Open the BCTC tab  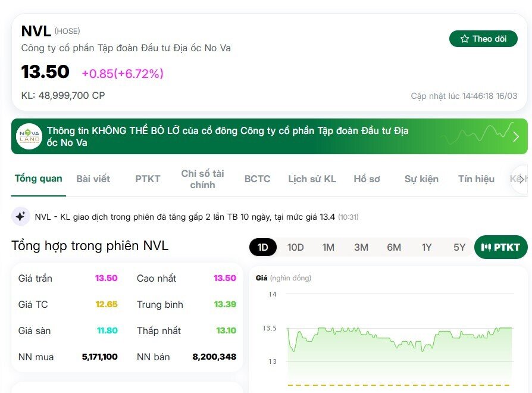tap(256, 179)
